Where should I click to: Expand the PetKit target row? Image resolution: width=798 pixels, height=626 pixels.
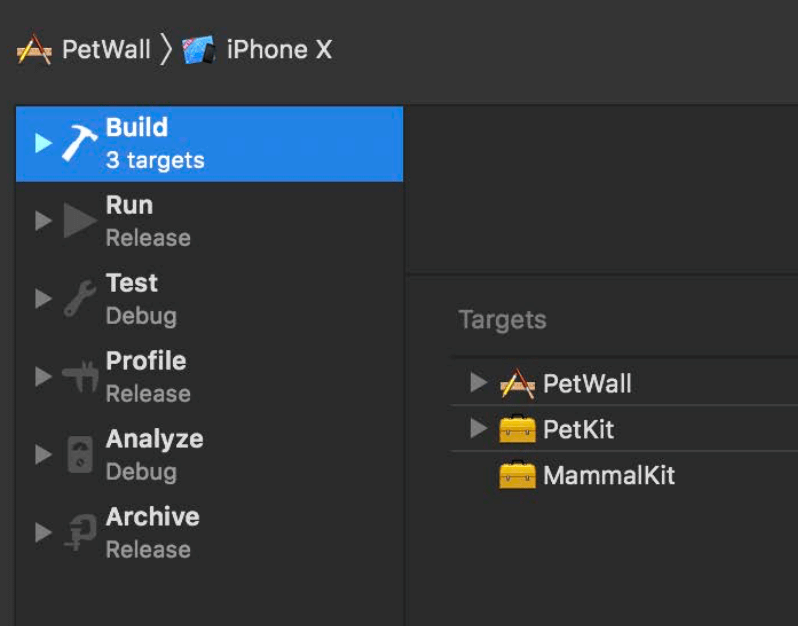478,429
